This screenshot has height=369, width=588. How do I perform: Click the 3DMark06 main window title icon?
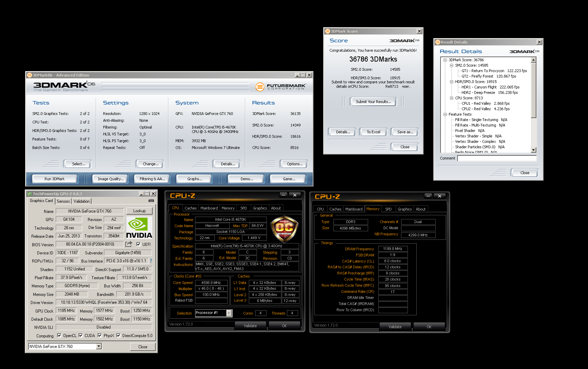30,75
